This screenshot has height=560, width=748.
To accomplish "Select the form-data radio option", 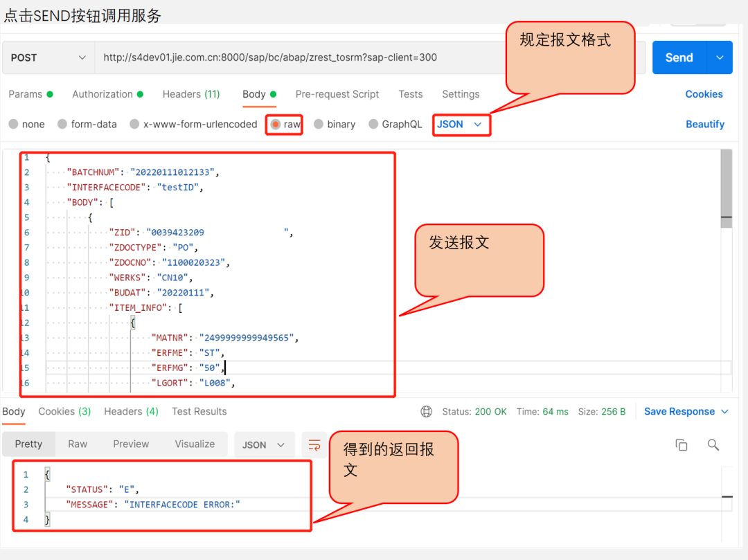I will tap(62, 125).
